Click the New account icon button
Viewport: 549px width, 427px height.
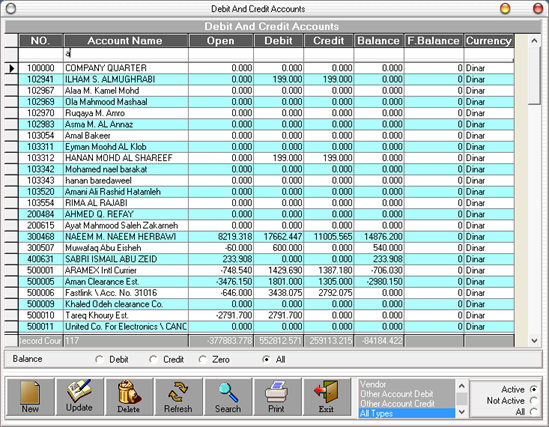[x=30, y=397]
